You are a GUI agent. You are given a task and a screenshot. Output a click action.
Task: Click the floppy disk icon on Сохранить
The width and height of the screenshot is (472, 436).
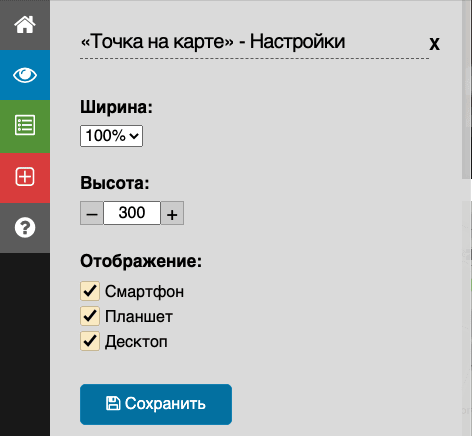pos(113,403)
